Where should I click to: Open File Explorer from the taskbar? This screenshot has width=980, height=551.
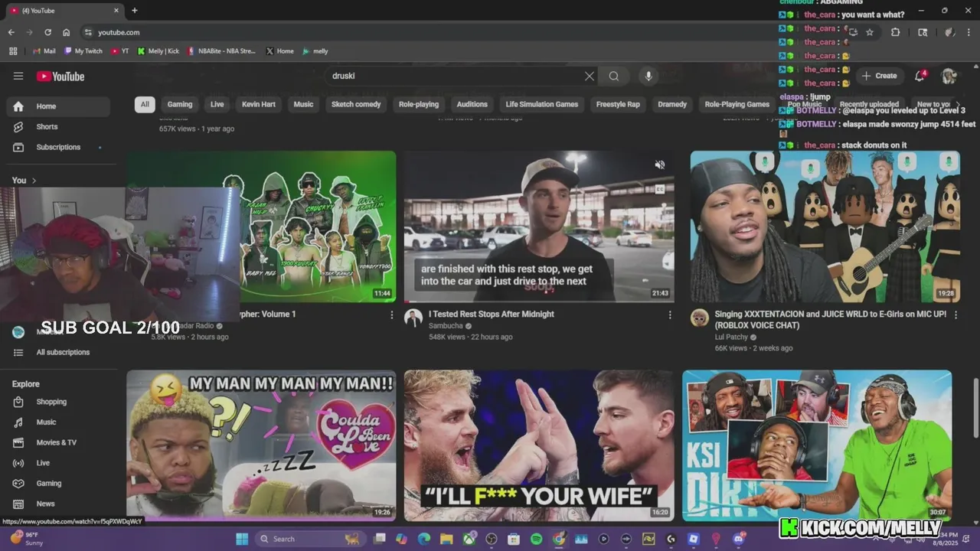tap(446, 539)
